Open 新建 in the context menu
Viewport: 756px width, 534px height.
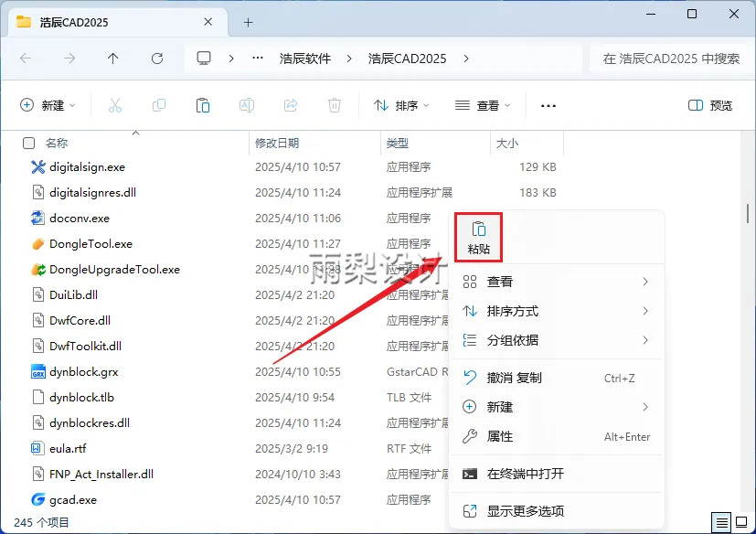[x=557, y=407]
